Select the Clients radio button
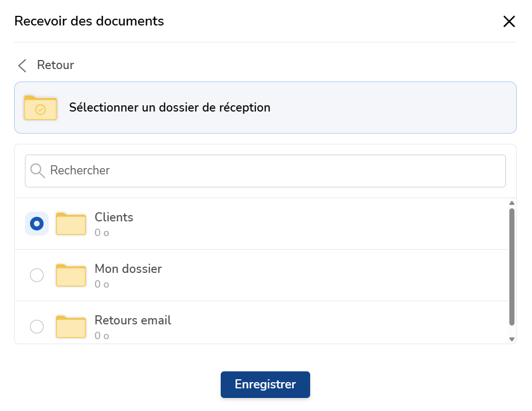Image resolution: width=532 pixels, height=411 pixels. coord(37,224)
